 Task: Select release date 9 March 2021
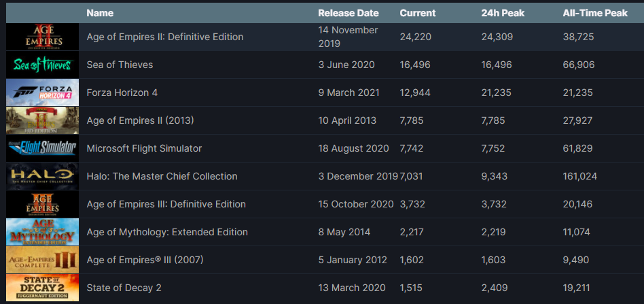348,92
